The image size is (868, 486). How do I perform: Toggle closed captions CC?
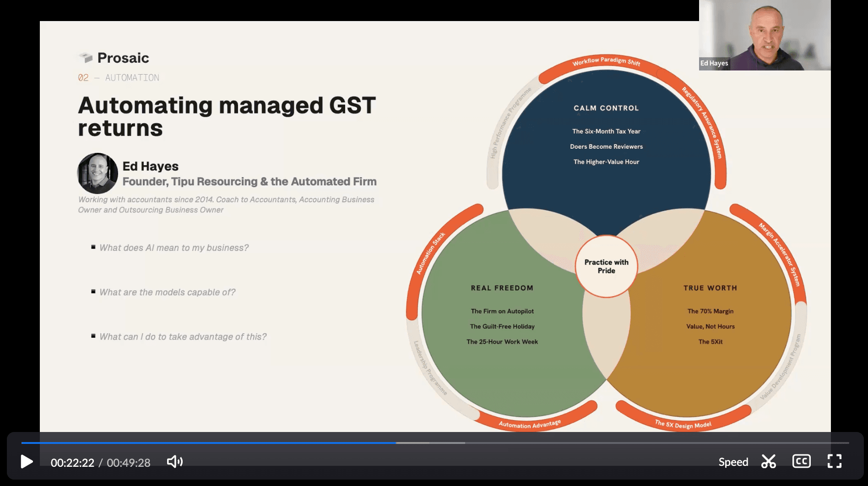click(802, 461)
